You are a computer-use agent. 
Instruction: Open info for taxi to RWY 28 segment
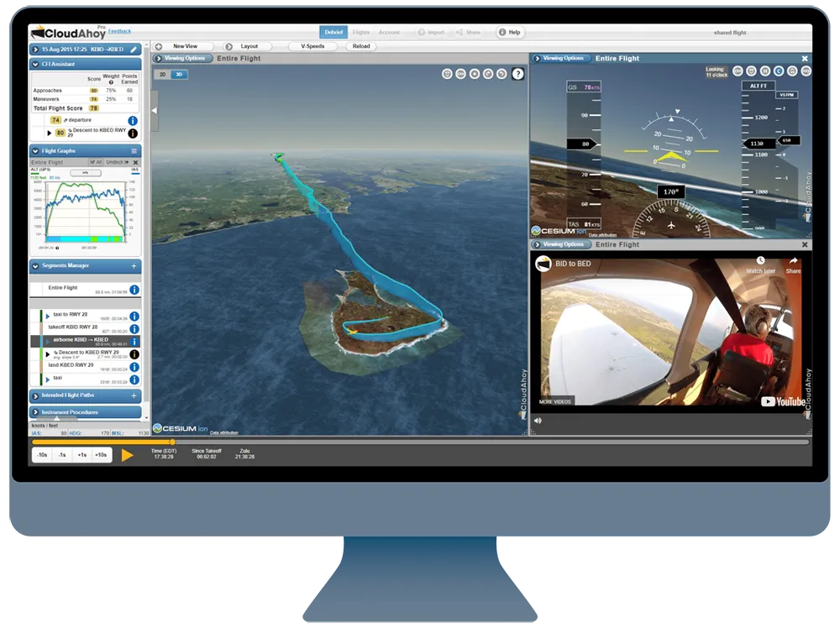point(134,317)
